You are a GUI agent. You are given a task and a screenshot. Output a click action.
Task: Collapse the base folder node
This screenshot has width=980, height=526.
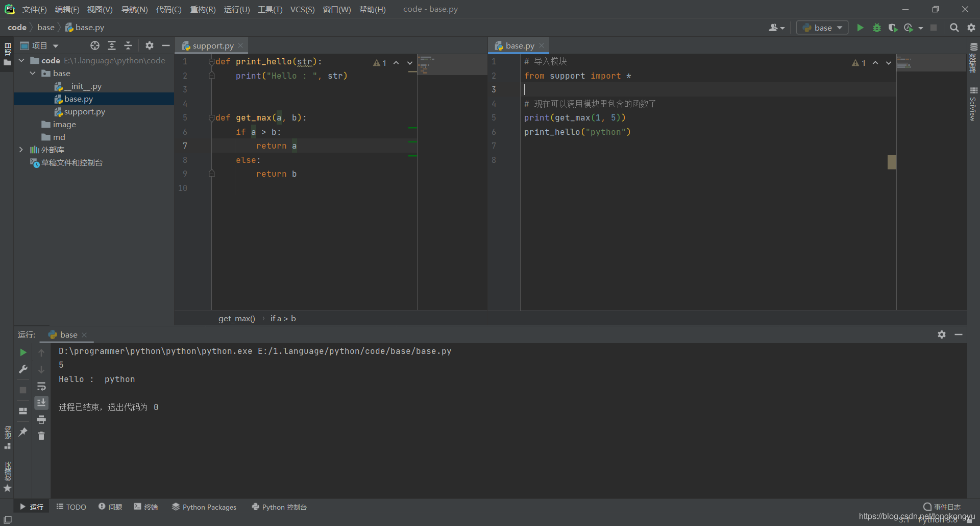point(33,73)
